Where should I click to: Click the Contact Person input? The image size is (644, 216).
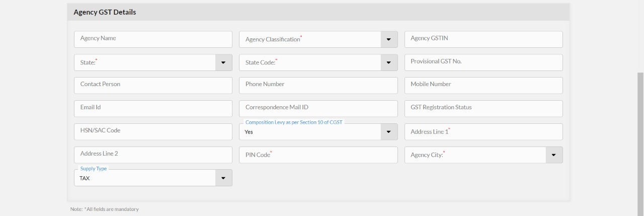pyautogui.click(x=153, y=85)
